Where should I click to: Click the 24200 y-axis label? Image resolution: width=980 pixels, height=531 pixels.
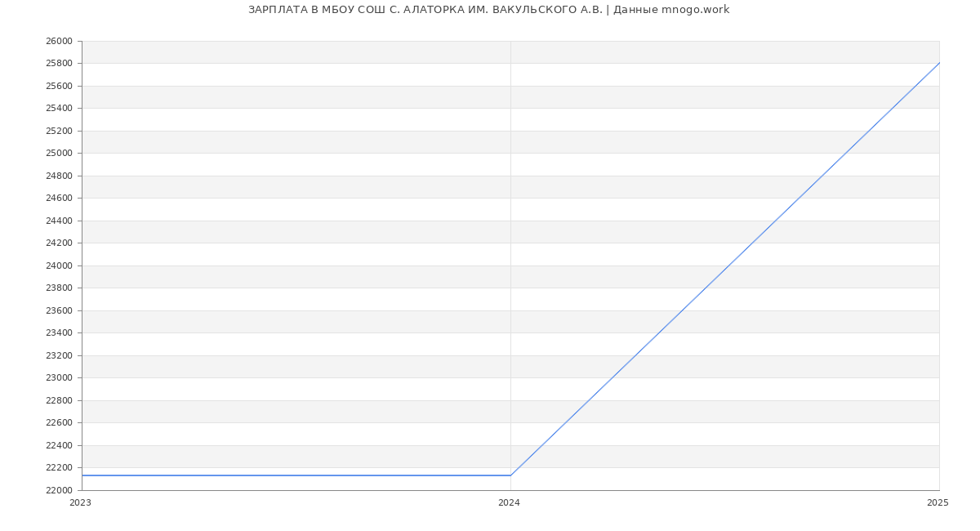click(59, 243)
